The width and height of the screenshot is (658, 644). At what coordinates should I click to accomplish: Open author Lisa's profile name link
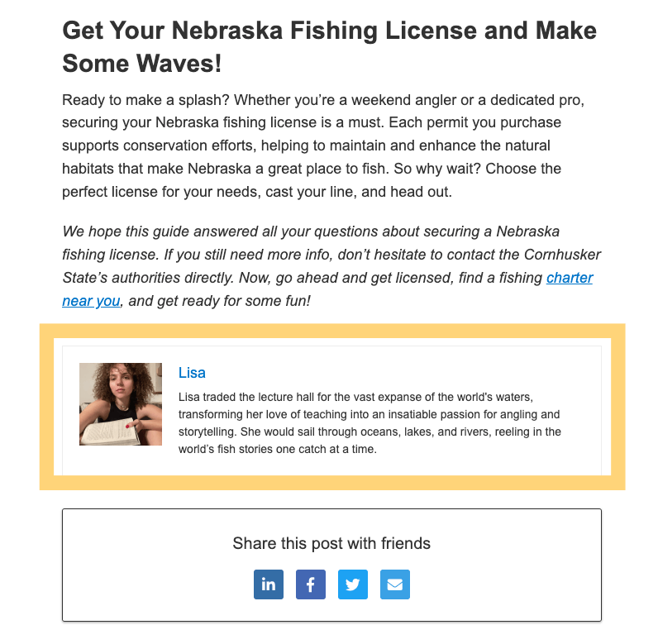coord(192,373)
